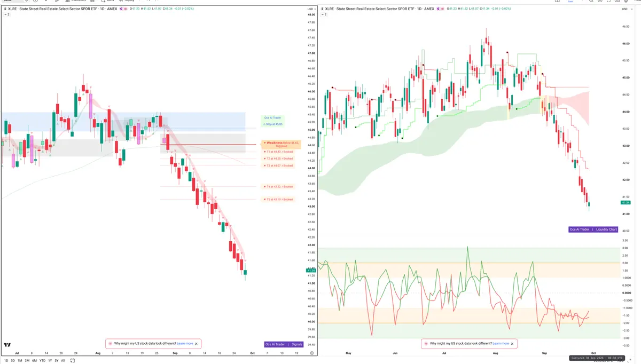This screenshot has width=641, height=364.
Task: Select the 6M range button
Action: 35,361
